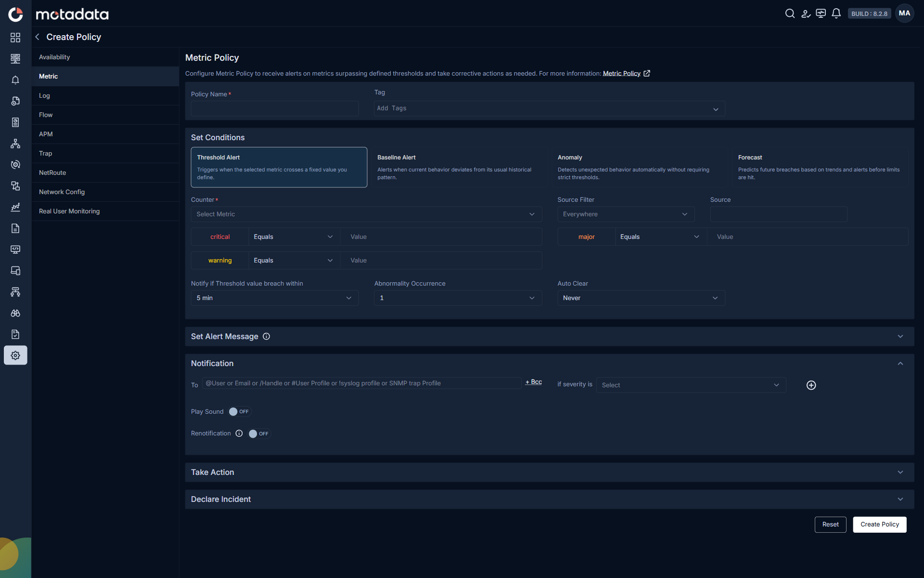
Task: Open the MA user avatar menu
Action: [x=904, y=13]
